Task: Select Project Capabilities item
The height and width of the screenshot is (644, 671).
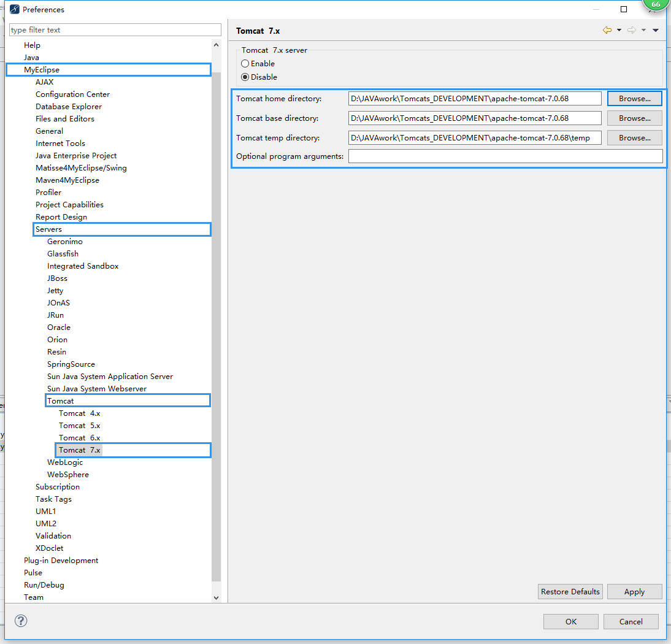Action: 69,204
